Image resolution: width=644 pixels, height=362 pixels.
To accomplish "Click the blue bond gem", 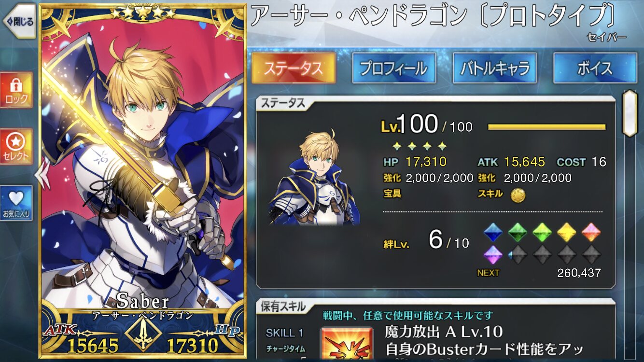I will click(493, 232).
